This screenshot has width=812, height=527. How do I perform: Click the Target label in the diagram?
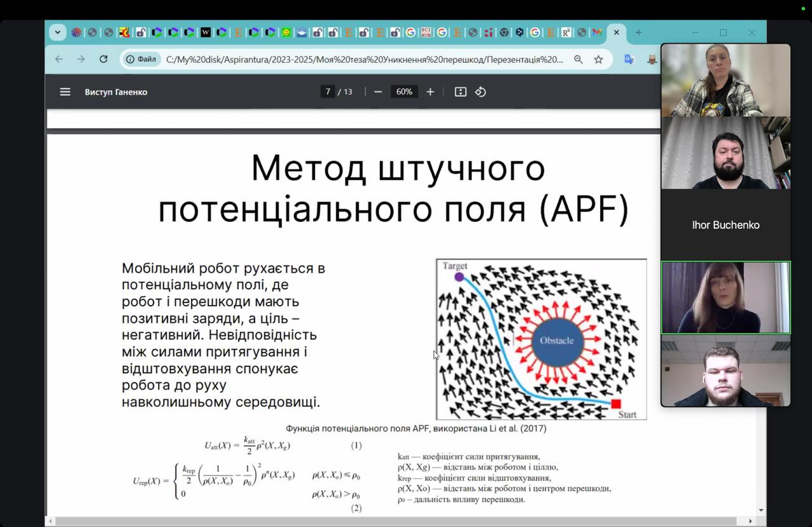455,266
